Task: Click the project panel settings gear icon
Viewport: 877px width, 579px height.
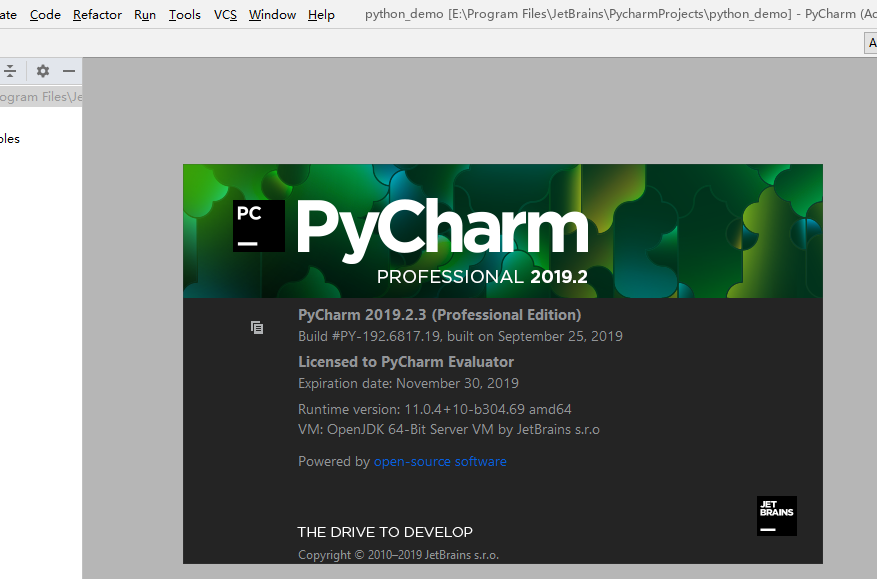Action: 43,71
